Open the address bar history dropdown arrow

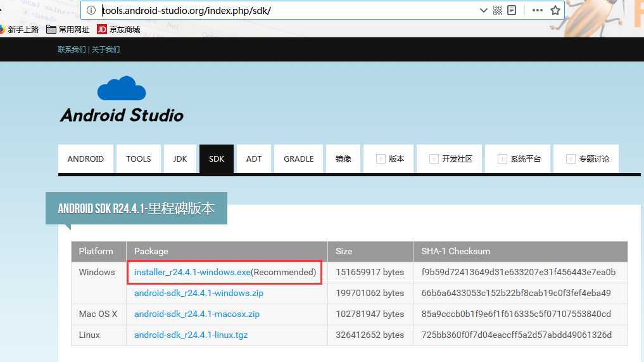tap(483, 10)
